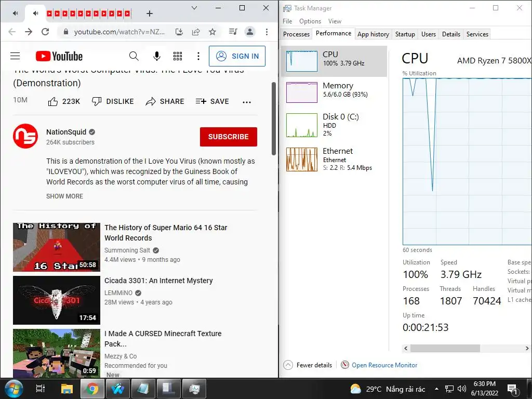Screen dimensions: 532x399
Task: Share this page icon in address bar
Action: click(196, 32)
